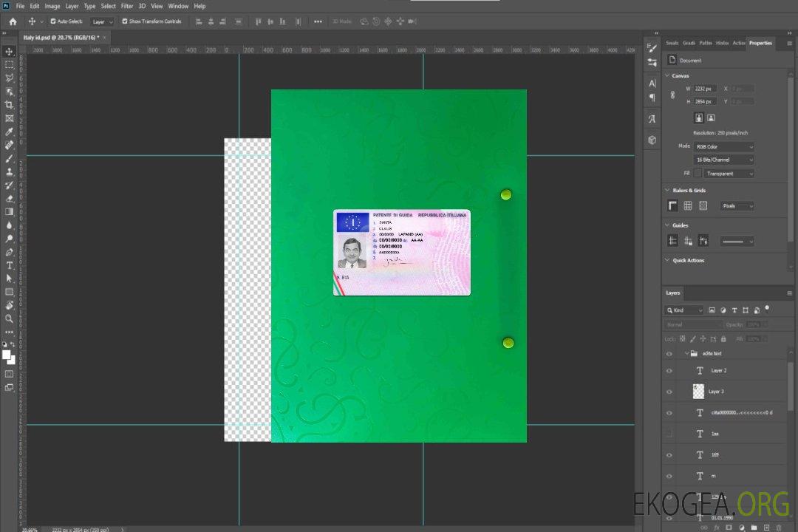Select the Eyedropper tool
798x532 pixels.
click(x=9, y=132)
